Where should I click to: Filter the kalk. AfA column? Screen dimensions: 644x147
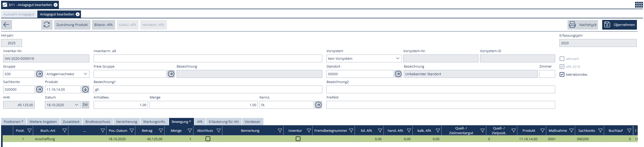438,130
